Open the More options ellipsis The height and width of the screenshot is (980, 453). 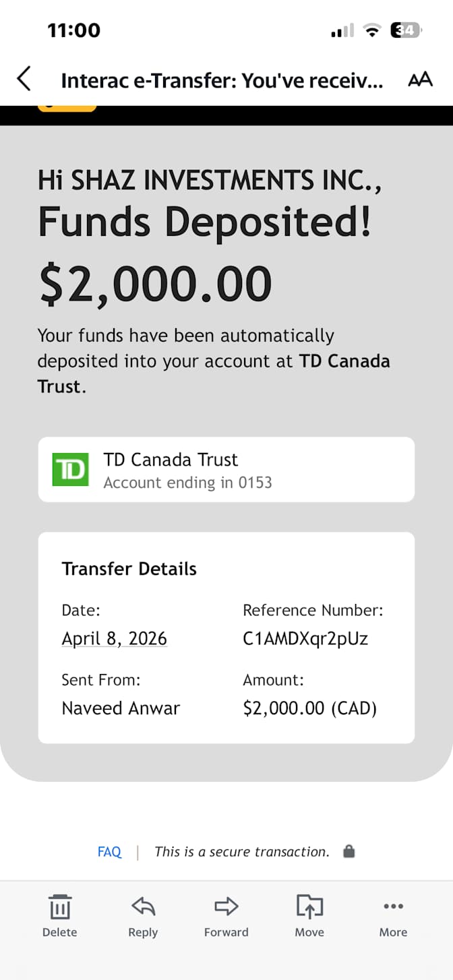tap(393, 907)
